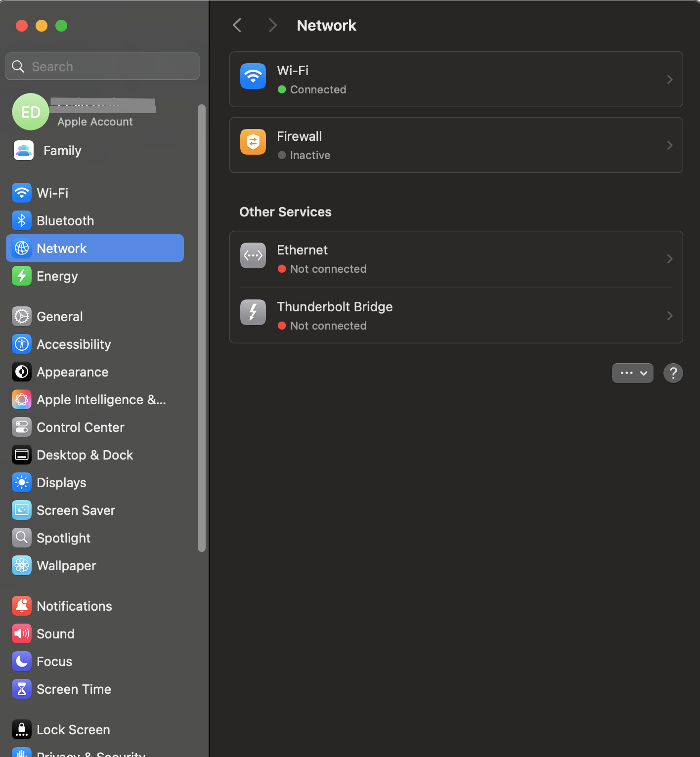Click the Energy lightning icon in the sidebar
The width and height of the screenshot is (700, 757).
coord(22,276)
